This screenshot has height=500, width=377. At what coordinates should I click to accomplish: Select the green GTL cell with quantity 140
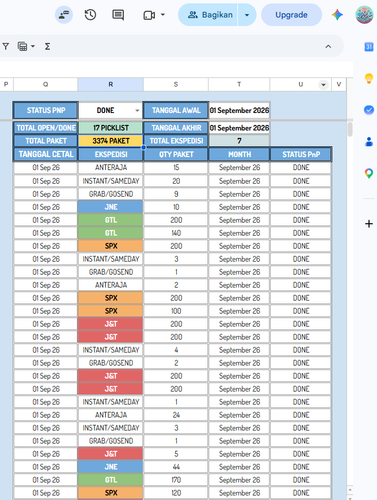[x=111, y=233]
